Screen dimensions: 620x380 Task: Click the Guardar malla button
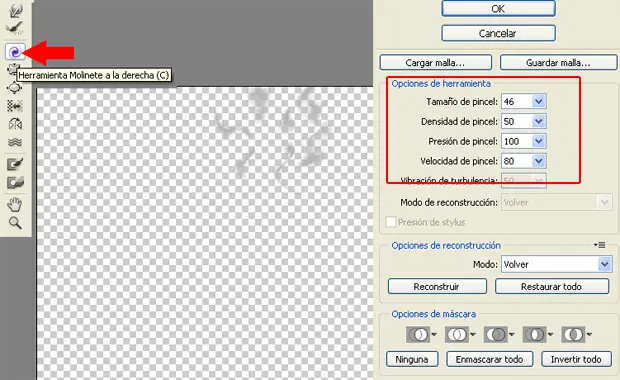(x=558, y=62)
